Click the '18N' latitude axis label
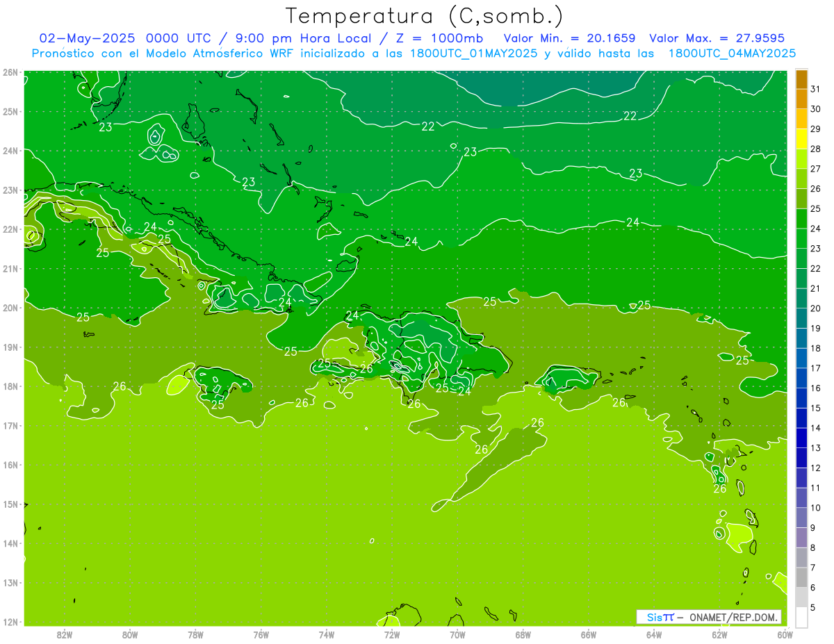834x644 pixels. pos(10,386)
